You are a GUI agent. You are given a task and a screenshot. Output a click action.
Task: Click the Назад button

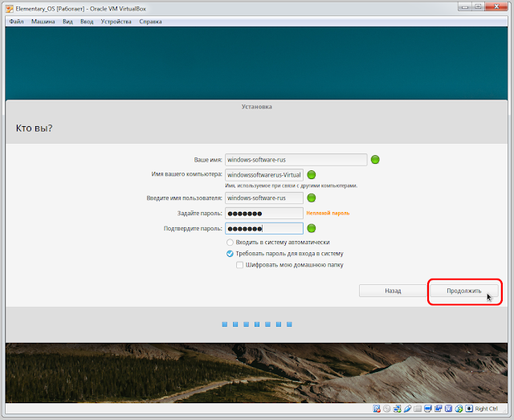click(393, 291)
